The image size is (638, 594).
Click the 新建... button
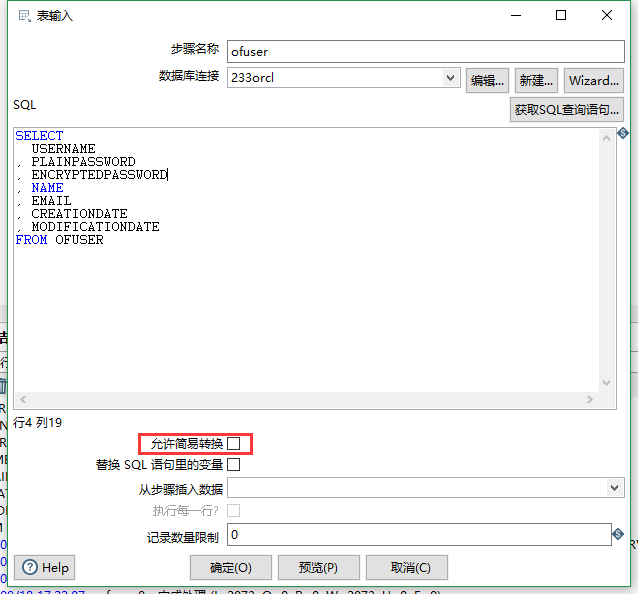[536, 81]
